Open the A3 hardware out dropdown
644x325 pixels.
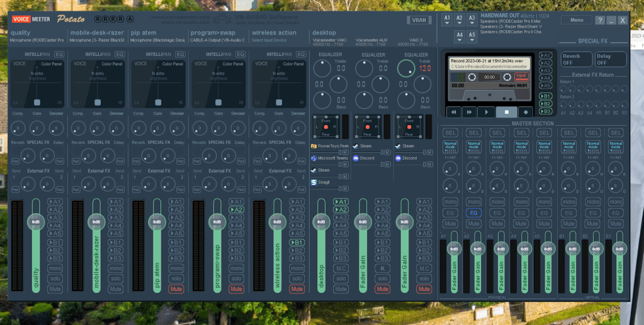472,19
